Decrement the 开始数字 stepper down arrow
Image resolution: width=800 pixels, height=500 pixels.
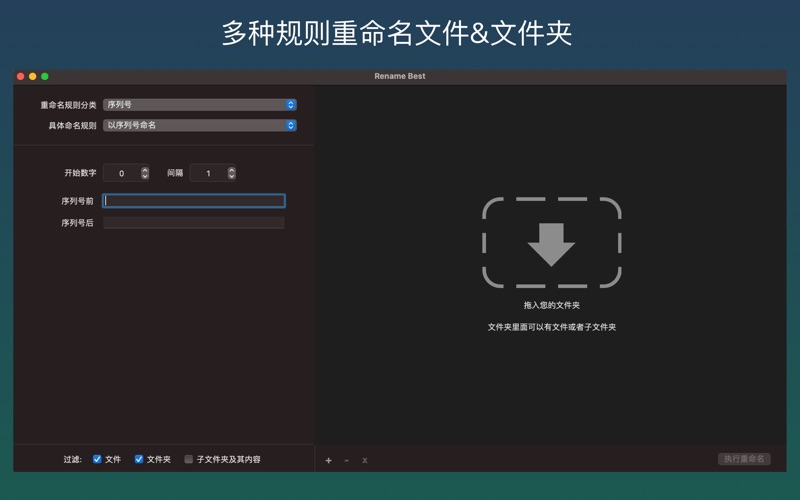tap(145, 177)
